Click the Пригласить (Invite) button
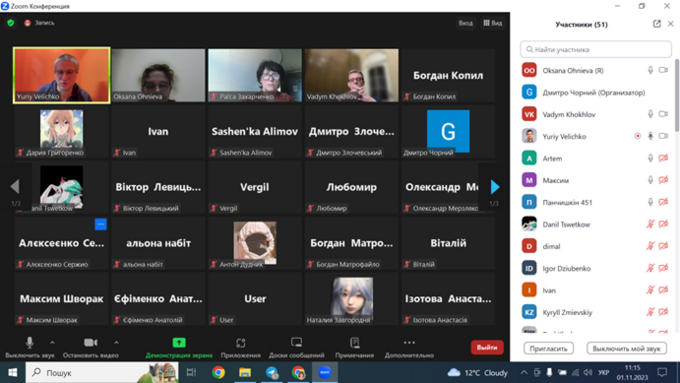The width and height of the screenshot is (680, 383). (549, 348)
